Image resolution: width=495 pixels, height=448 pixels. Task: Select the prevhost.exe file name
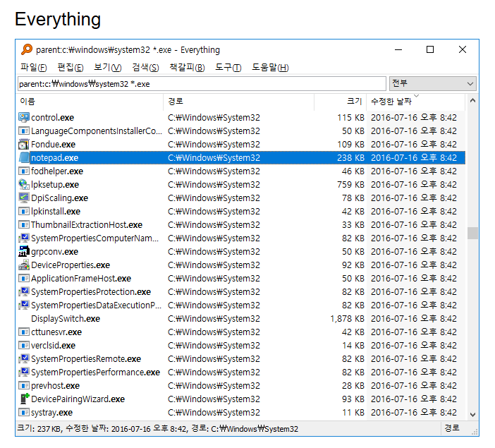coord(55,386)
